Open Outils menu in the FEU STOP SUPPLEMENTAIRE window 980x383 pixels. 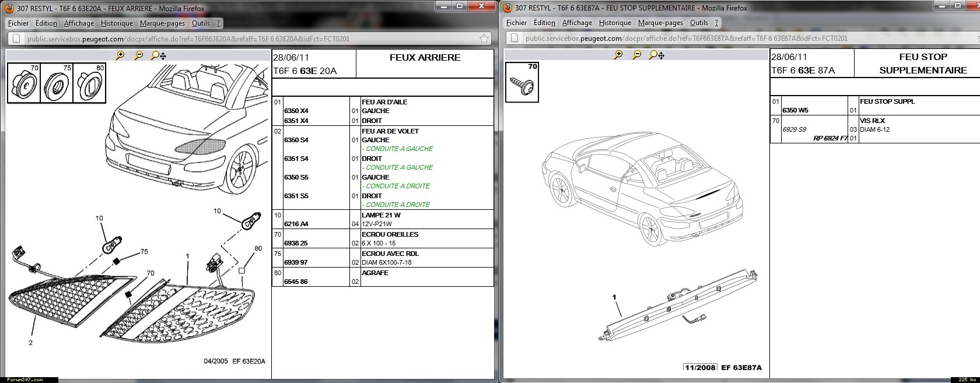[x=699, y=23]
